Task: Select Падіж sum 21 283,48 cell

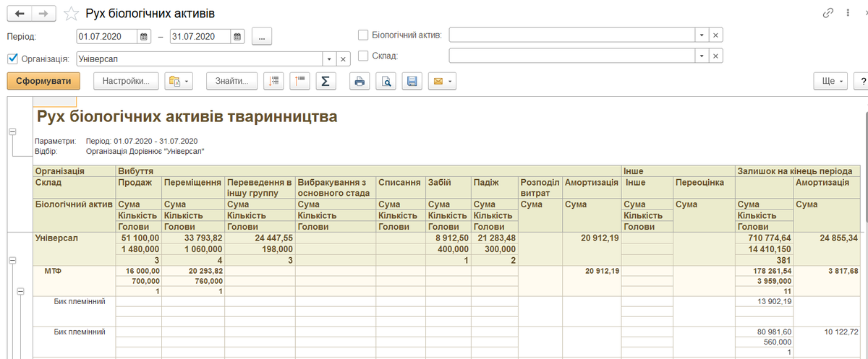Action: (495, 237)
